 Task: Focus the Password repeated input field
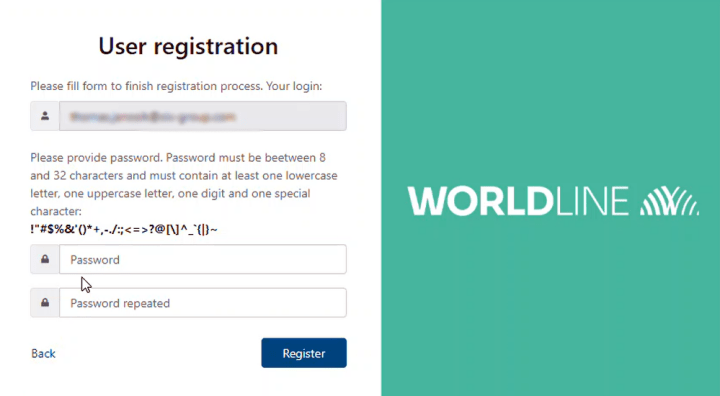[x=202, y=303]
